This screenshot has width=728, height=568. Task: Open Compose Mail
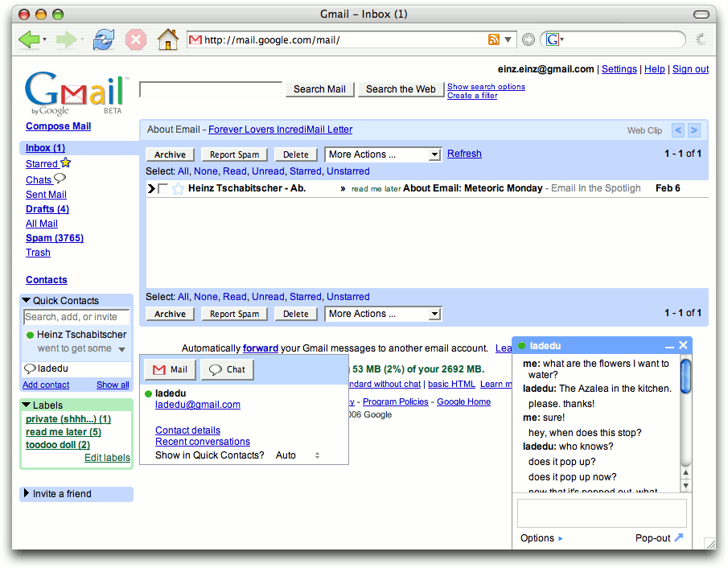57,126
